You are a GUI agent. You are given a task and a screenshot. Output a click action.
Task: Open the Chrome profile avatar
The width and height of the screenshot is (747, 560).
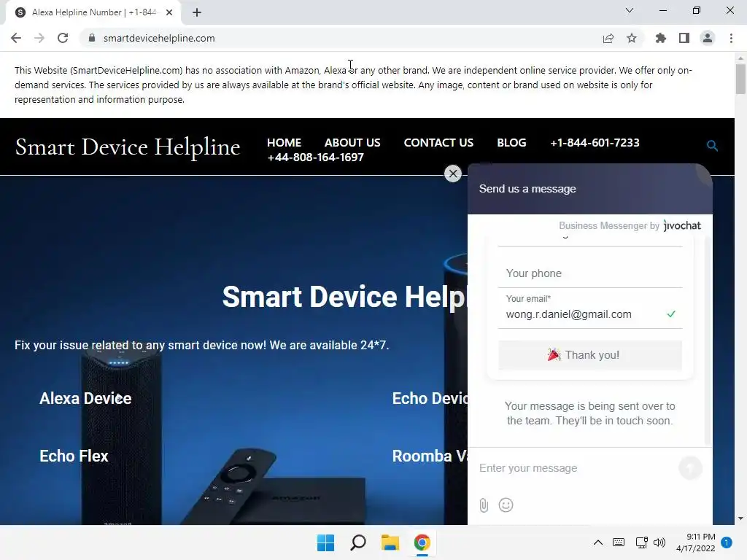coord(708,38)
